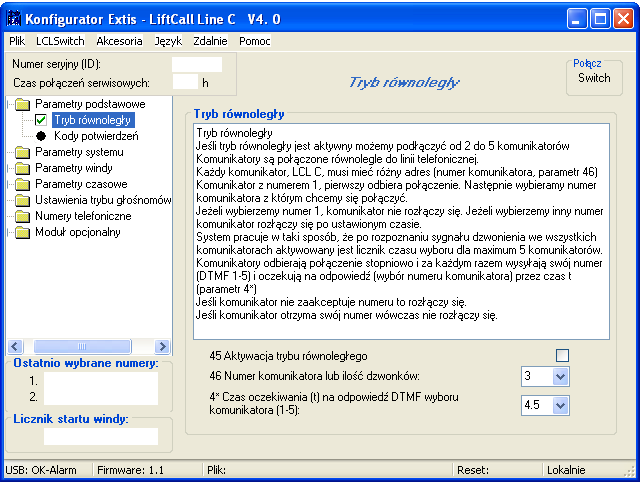
Task: Click inside the Tryb równoległy description text box
Action: click(x=401, y=231)
